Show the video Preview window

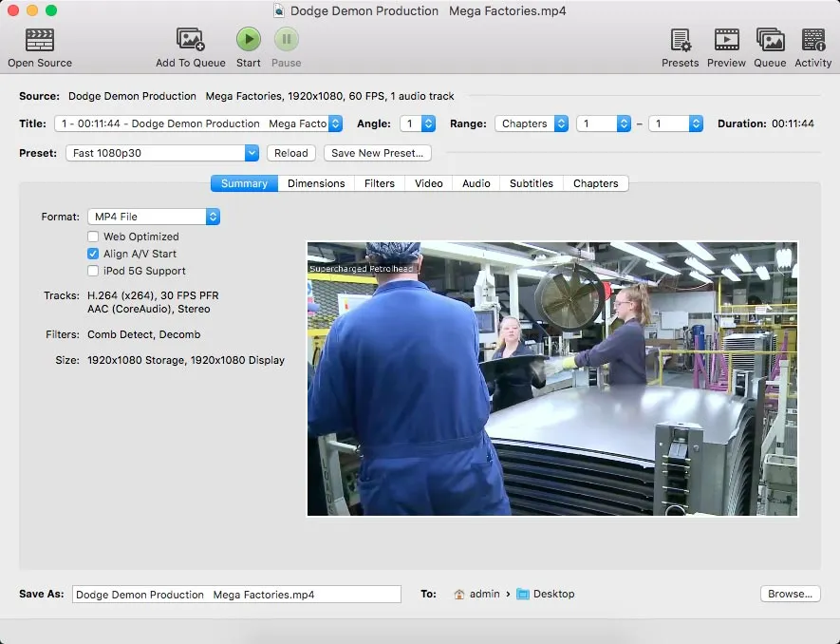pyautogui.click(x=726, y=40)
